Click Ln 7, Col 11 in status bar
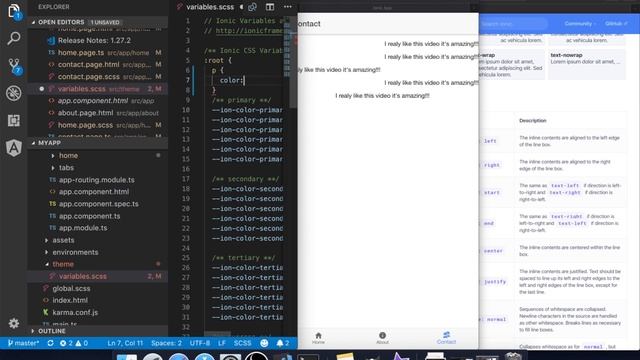Viewport: 640px width, 360px height. [125, 343]
